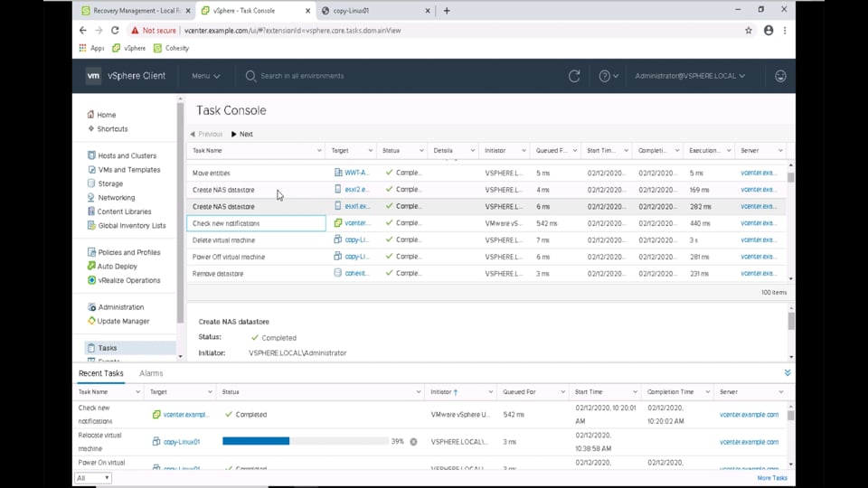The width and height of the screenshot is (868, 488).
Task: Go back in browser history
Action: pos(83,31)
